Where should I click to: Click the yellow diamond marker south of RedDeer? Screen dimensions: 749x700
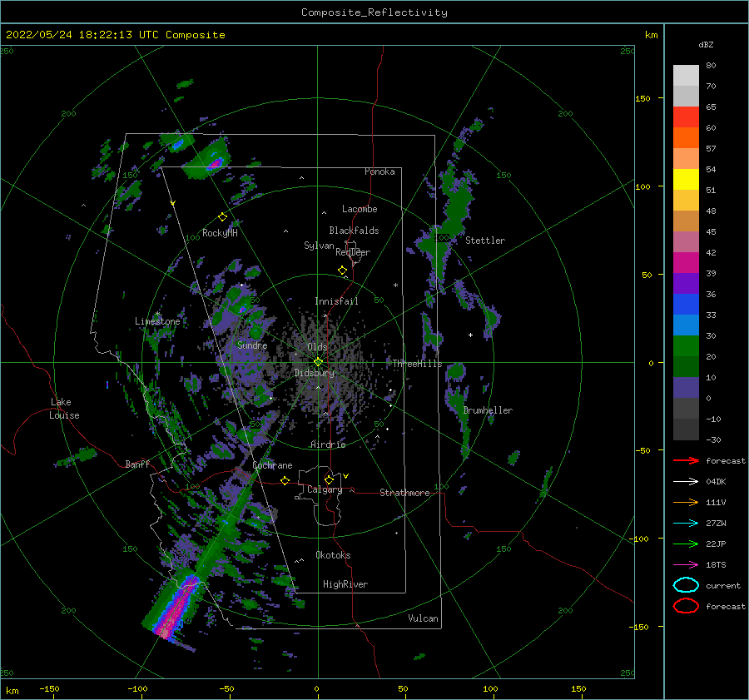343,271
